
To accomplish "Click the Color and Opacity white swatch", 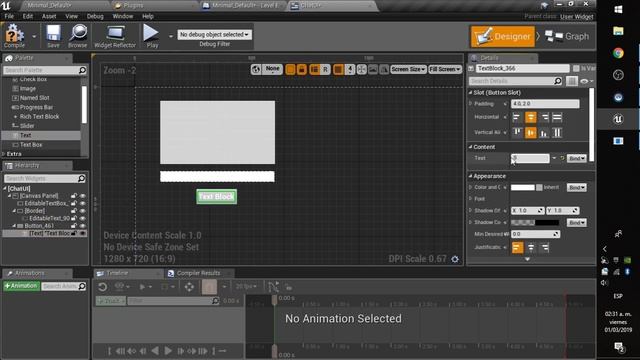I will click(523, 187).
